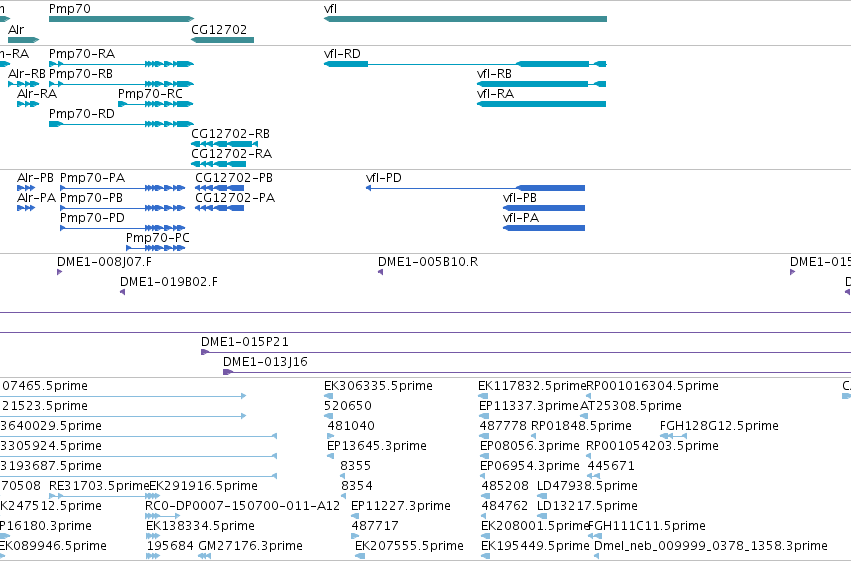The width and height of the screenshot is (851, 561).
Task: Click the EP08056.3prime label
Action: (x=530, y=447)
